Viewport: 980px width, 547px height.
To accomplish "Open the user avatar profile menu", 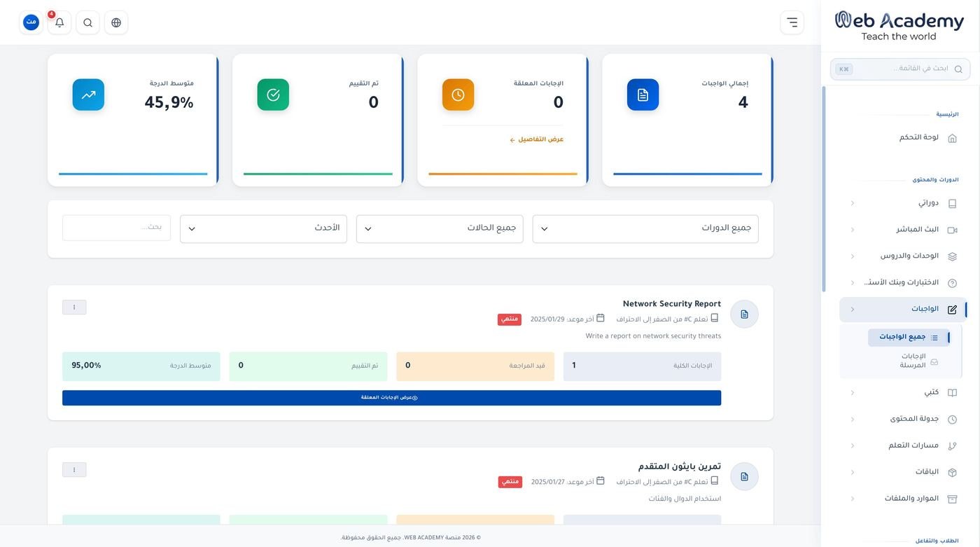I will (x=31, y=22).
